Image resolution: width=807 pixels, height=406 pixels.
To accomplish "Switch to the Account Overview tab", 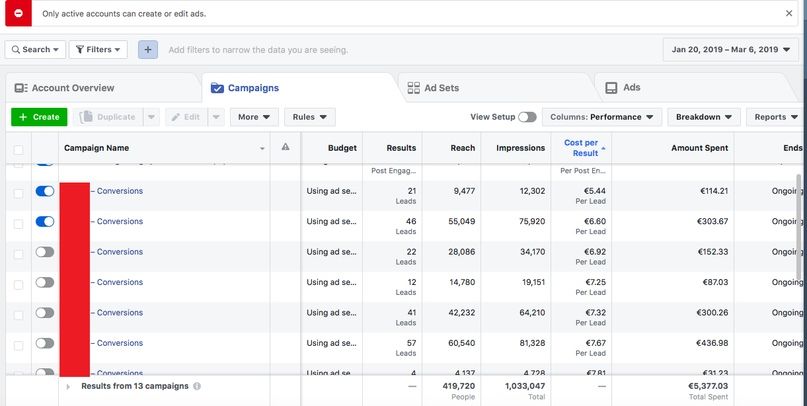I will tap(103, 88).
